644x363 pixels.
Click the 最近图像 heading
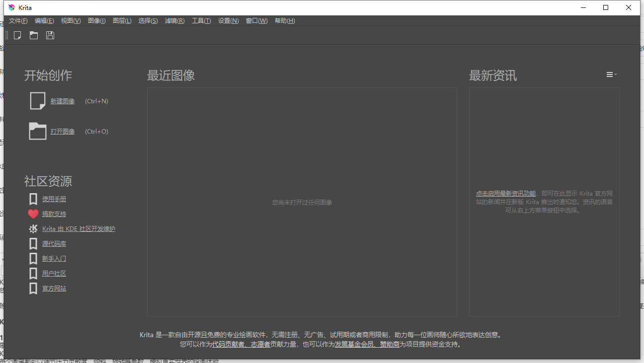171,75
